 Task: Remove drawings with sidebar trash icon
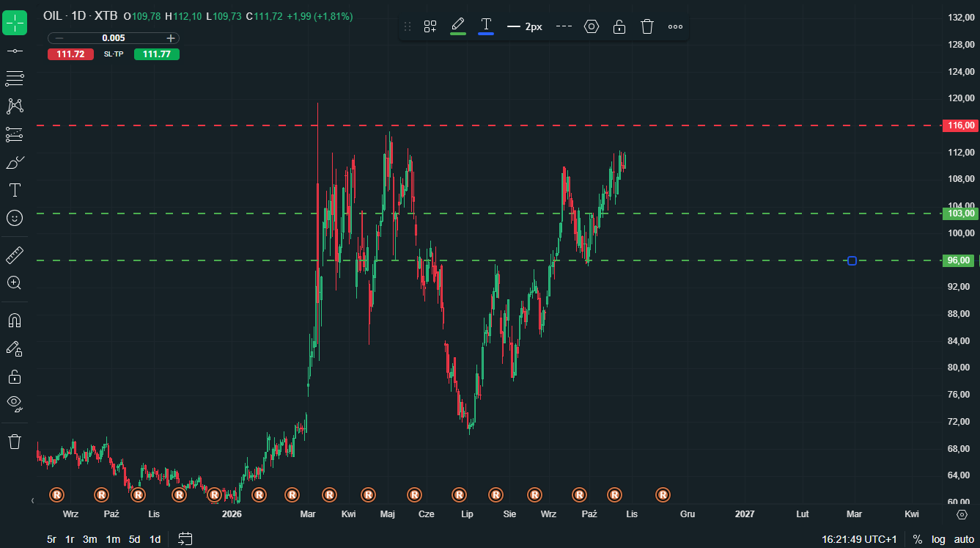pyautogui.click(x=15, y=442)
